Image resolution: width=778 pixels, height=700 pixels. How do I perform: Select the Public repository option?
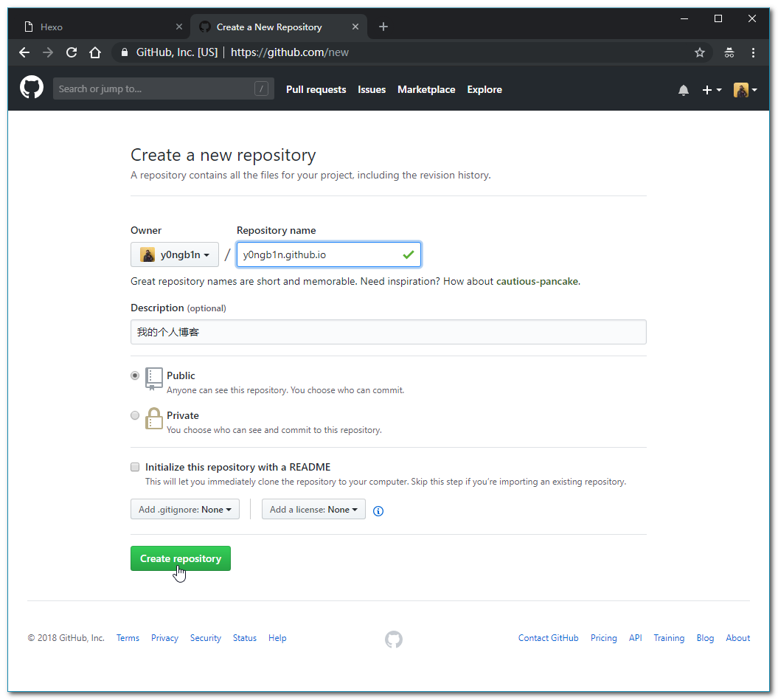pyautogui.click(x=135, y=375)
